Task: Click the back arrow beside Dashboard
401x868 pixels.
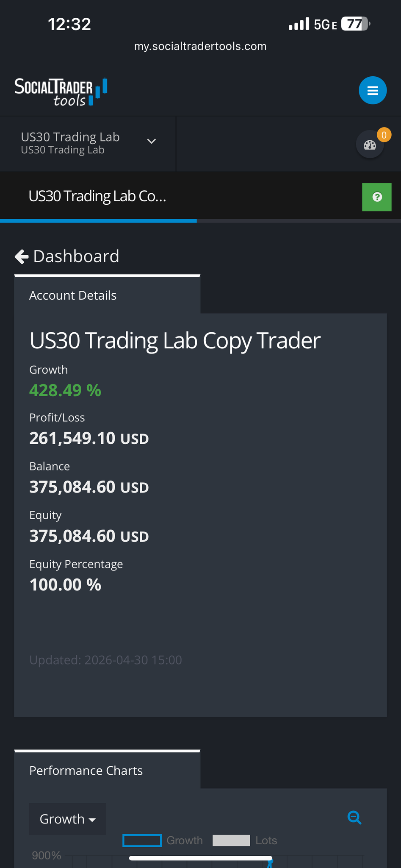Action: click(x=22, y=256)
